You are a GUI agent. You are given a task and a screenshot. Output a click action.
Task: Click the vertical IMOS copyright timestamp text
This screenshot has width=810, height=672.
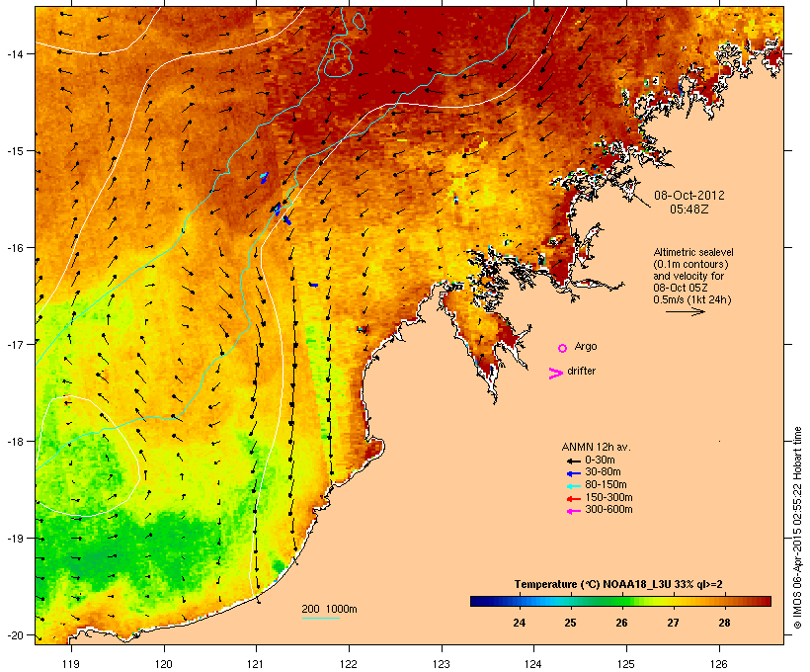pyautogui.click(x=797, y=528)
